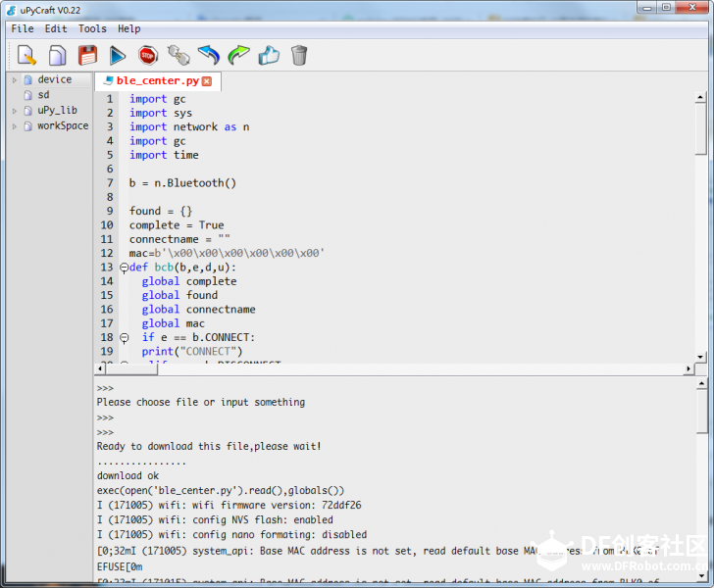The image size is (714, 588).
Task: Click the editor horizontal scroll right arrow
Action: 688,368
